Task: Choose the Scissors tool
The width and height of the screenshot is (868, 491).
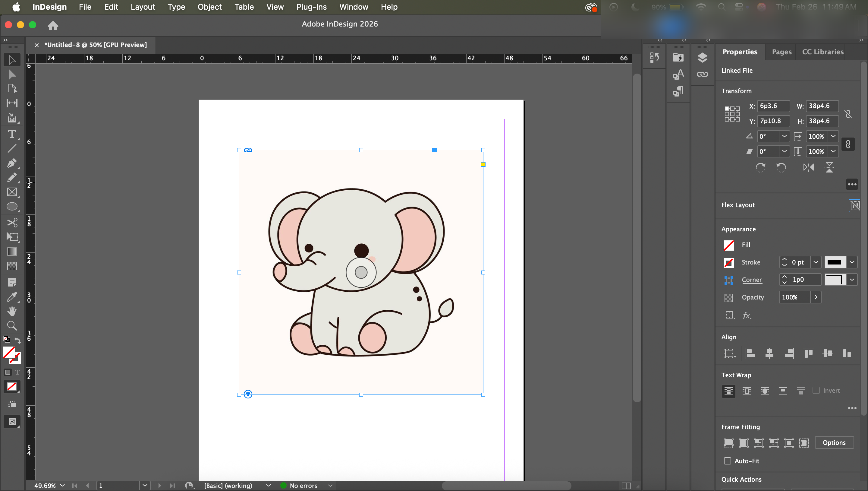Action: [12, 222]
